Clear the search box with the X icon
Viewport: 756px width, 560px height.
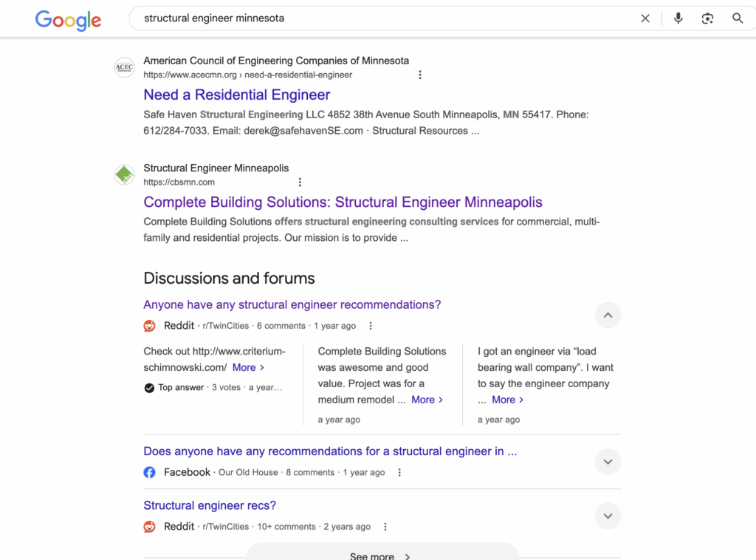point(645,18)
